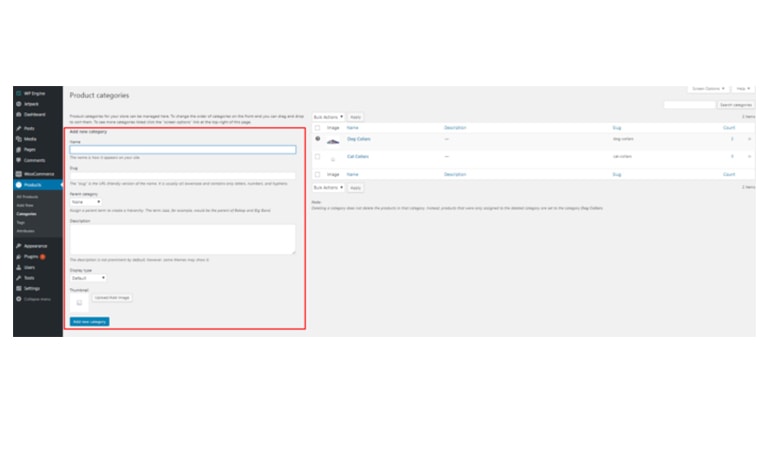Click the Product categories page heading
The image size is (768, 450).
(99, 95)
